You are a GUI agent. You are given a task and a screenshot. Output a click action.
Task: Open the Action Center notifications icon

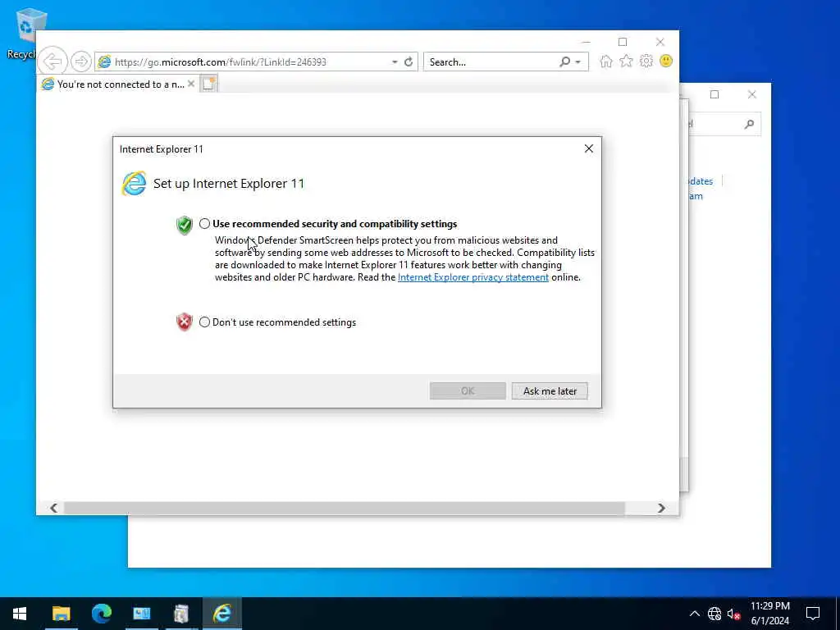813,614
